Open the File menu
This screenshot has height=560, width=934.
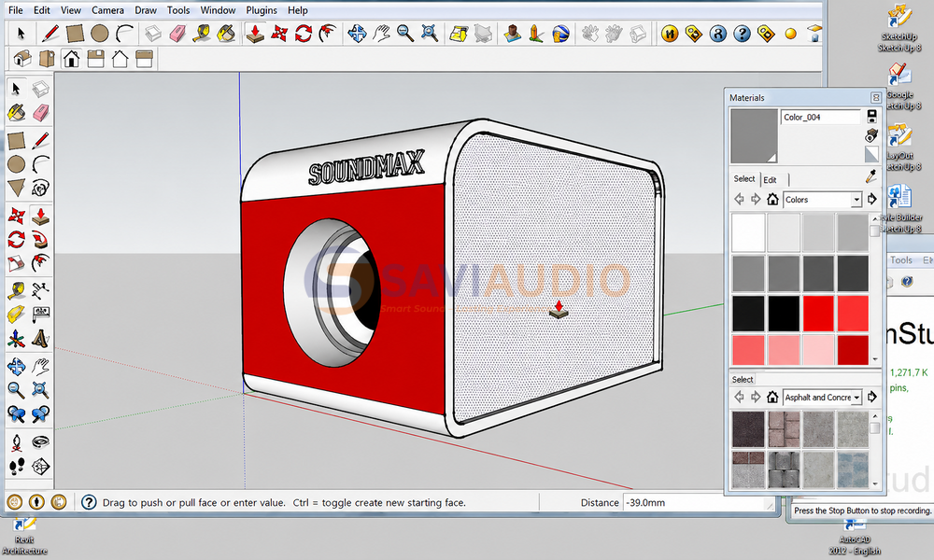pos(16,10)
